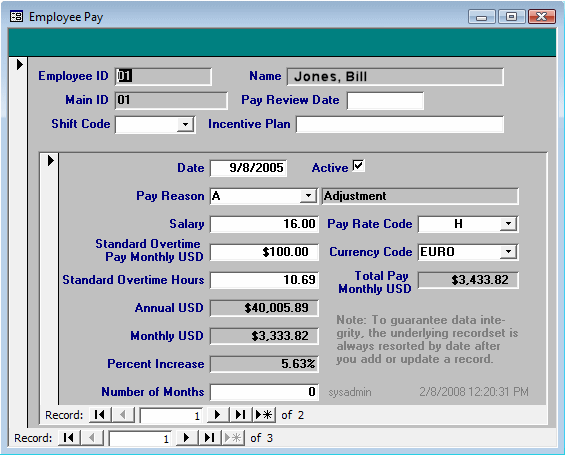
Task: Click into the Pay Review Date field
Action: click(385, 101)
